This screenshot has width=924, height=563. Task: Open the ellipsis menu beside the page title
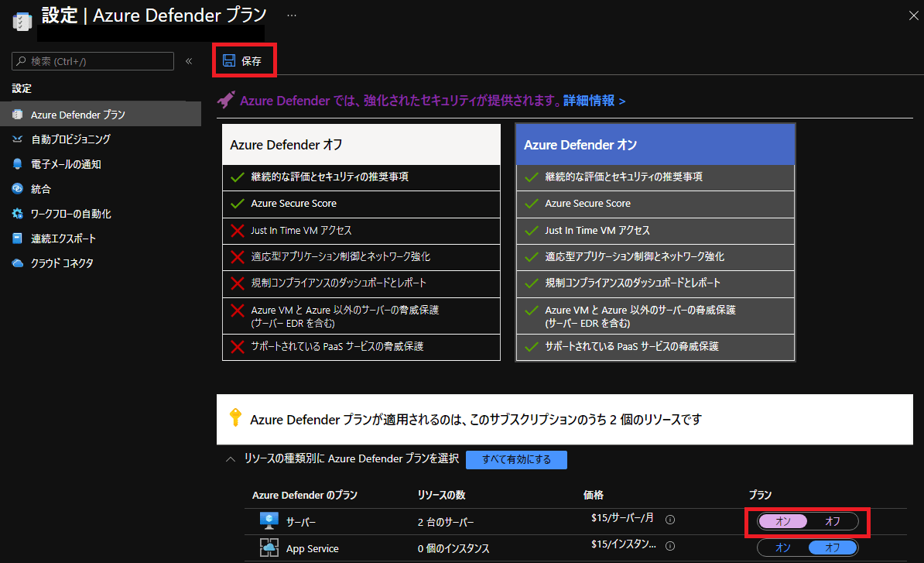point(292,16)
